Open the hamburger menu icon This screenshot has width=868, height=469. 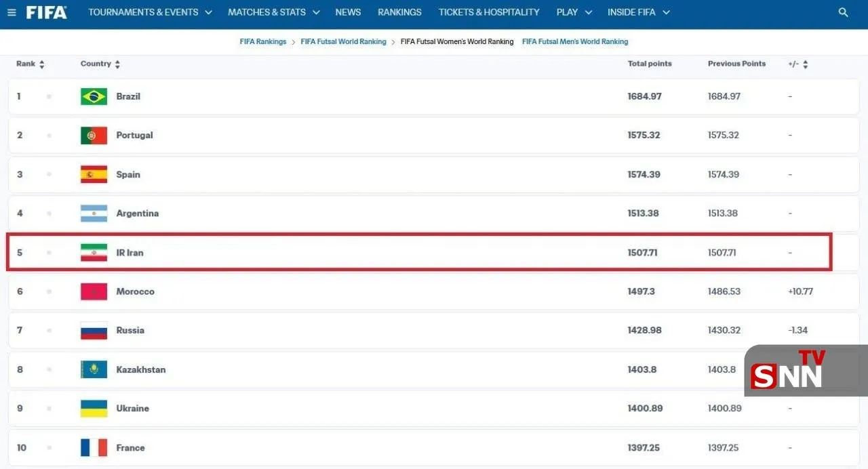click(x=12, y=12)
